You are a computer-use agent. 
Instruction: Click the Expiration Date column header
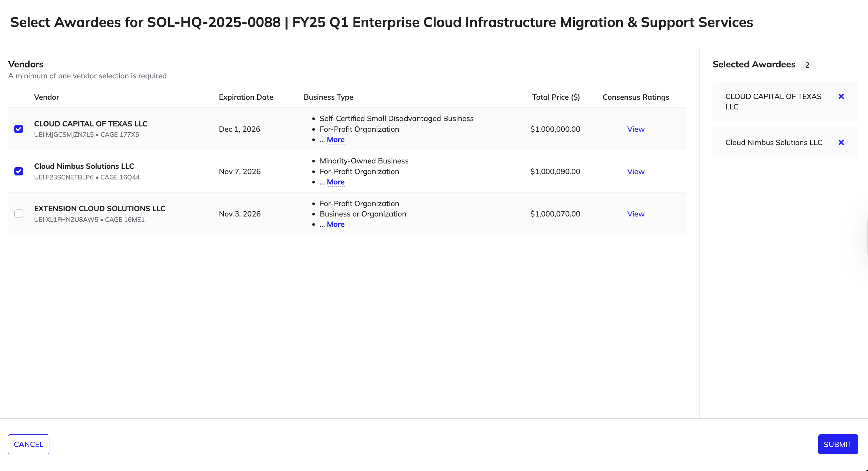(x=246, y=97)
